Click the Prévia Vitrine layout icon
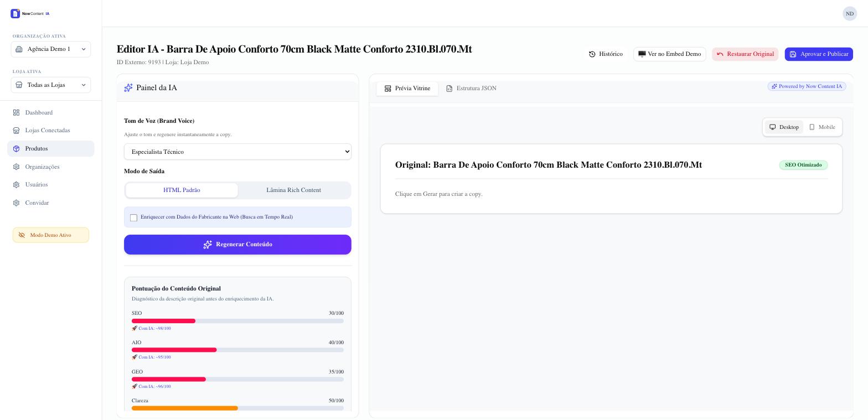This screenshot has height=420, width=868. (x=388, y=89)
